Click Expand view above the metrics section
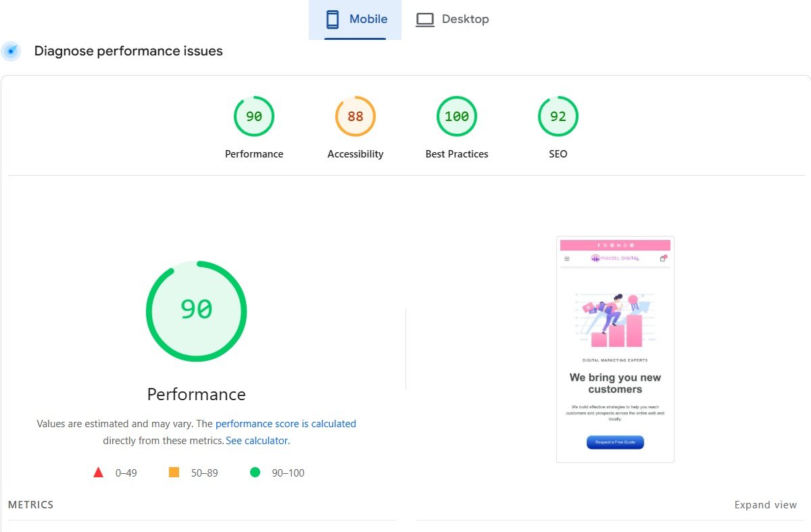This screenshot has height=532, width=811. 766,504
